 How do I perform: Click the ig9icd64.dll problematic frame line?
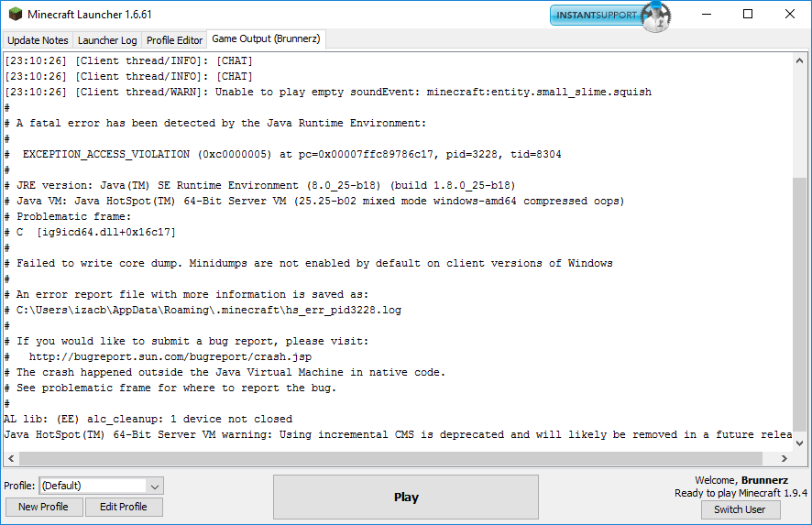click(x=90, y=232)
